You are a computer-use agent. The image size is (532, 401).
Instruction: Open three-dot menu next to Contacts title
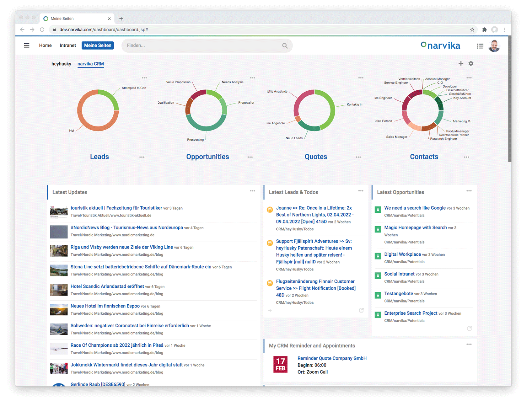coord(467,157)
